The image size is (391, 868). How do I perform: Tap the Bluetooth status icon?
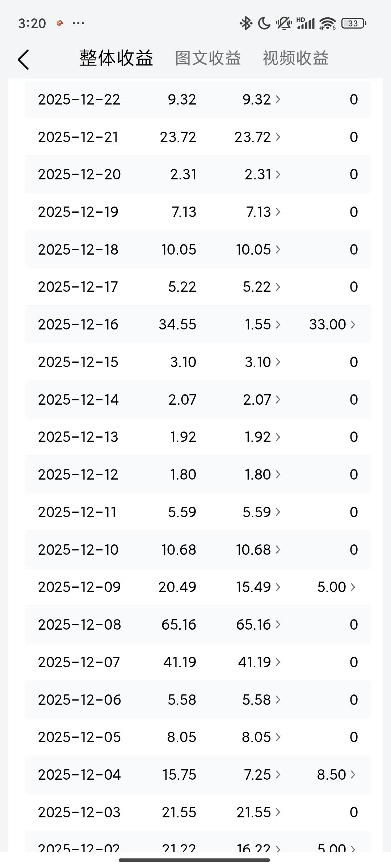click(246, 24)
